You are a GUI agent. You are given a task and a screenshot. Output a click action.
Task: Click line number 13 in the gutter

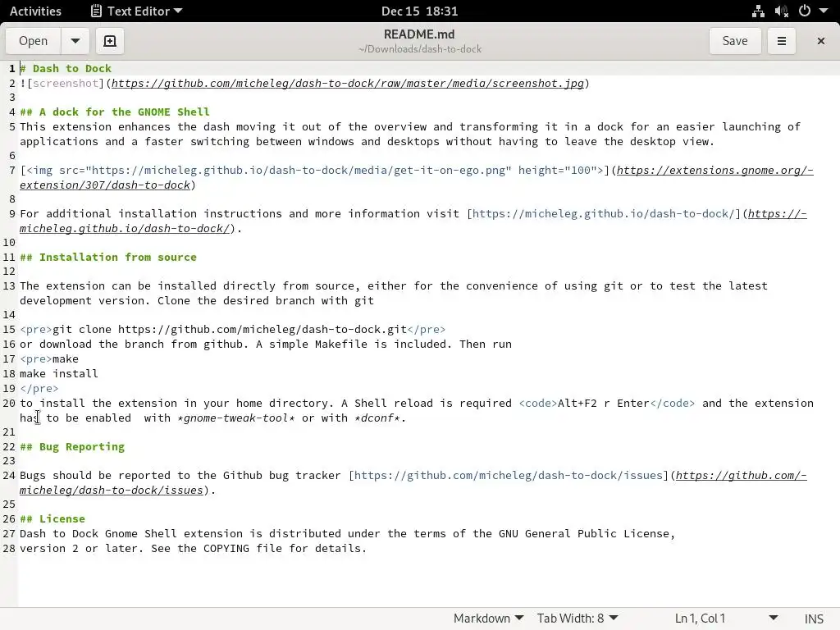click(9, 286)
